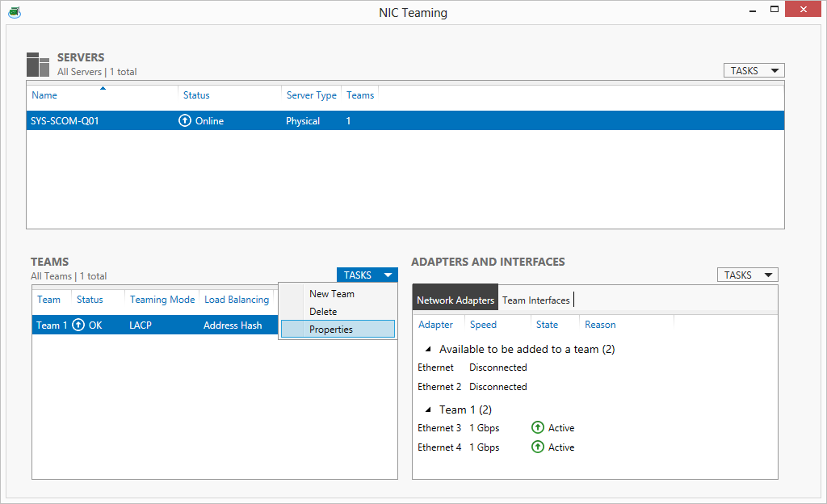Sort teams by Teaming Mode column
827x504 pixels.
[162, 300]
